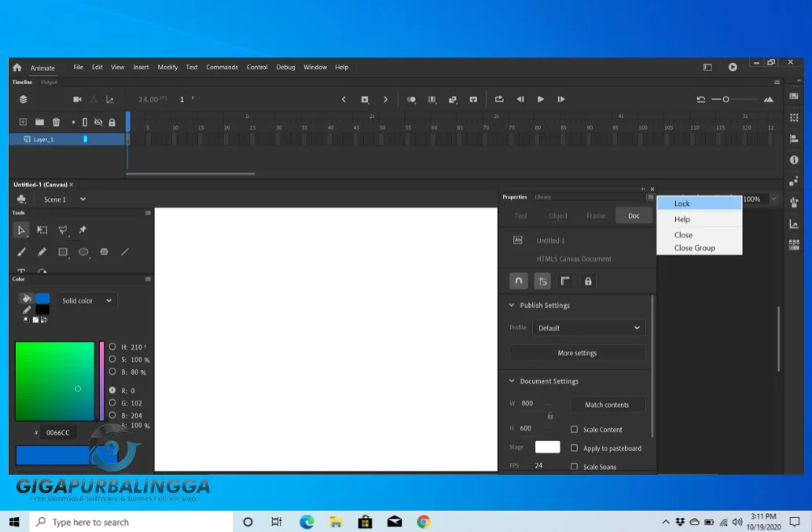Open the Commands menu
812x532 pixels.
(222, 68)
